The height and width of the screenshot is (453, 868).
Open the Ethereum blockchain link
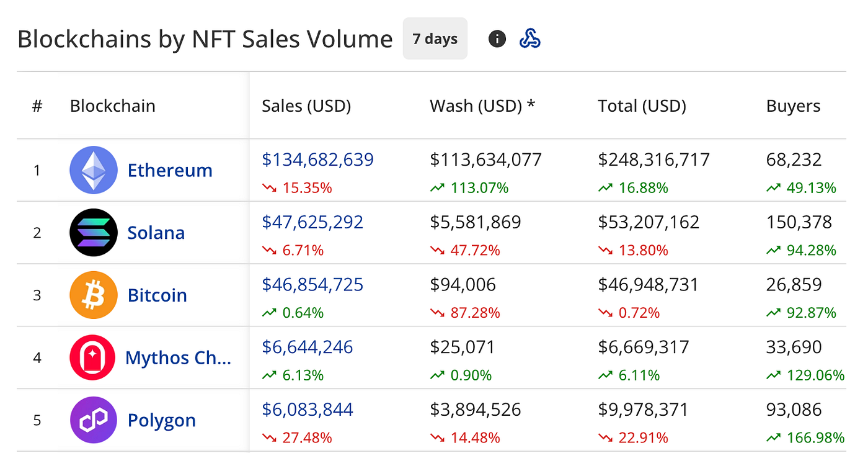[170, 170]
